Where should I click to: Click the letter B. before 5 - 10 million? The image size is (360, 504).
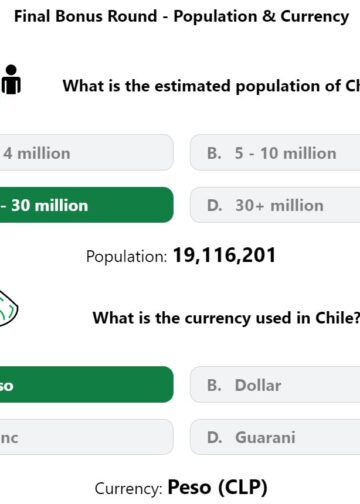coord(214,153)
